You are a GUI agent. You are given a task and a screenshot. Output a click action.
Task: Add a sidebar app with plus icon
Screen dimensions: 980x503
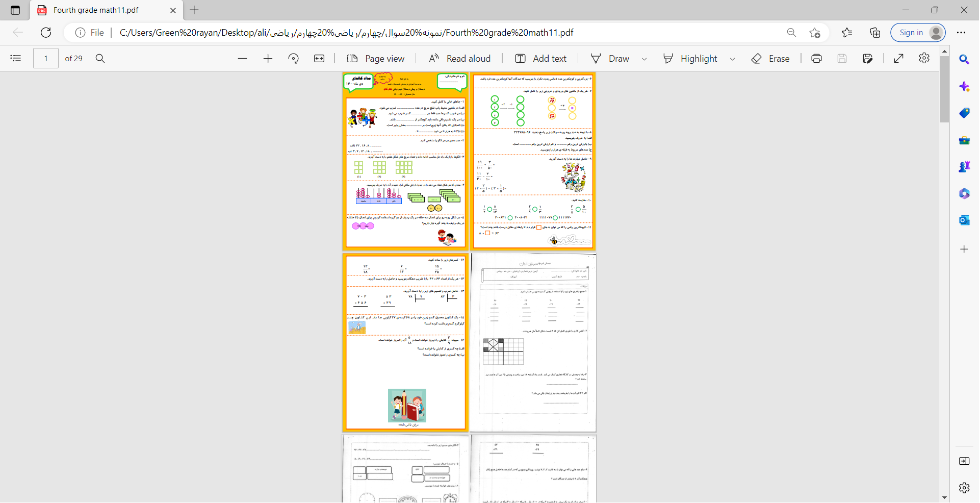[x=964, y=249]
